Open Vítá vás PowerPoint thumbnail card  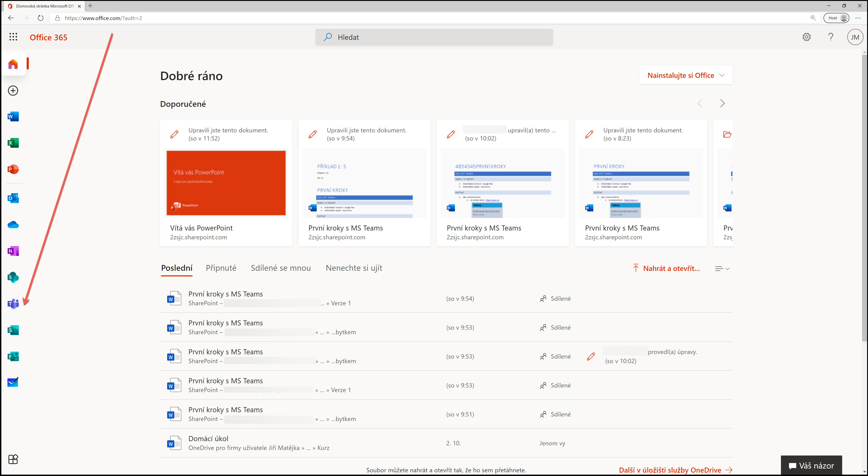(226, 183)
